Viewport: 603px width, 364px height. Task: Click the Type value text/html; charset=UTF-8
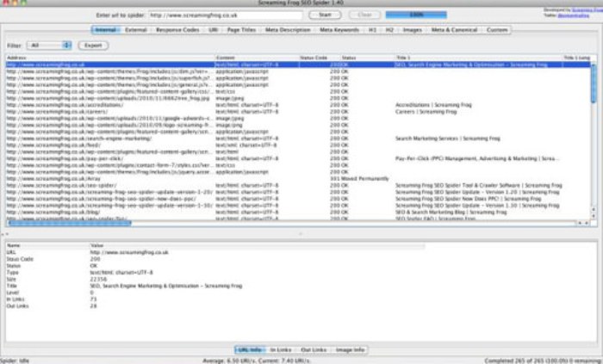pos(121,273)
